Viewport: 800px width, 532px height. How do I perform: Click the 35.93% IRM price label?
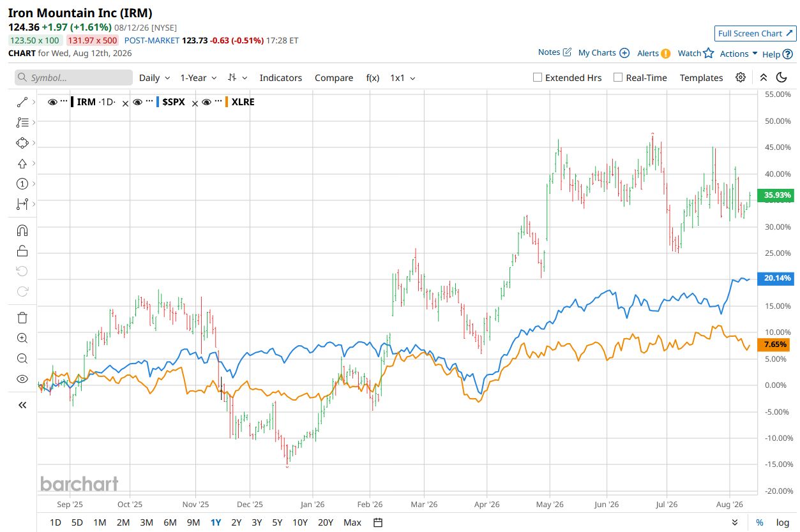coord(775,195)
